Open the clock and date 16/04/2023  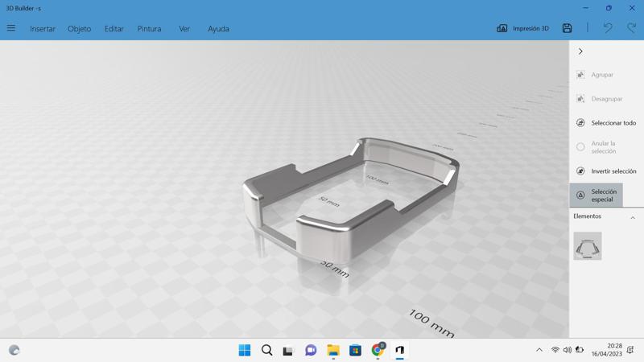pos(607,350)
